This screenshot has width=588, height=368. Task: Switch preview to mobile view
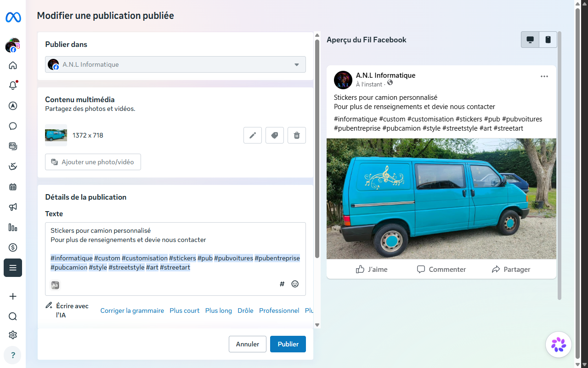(548, 40)
